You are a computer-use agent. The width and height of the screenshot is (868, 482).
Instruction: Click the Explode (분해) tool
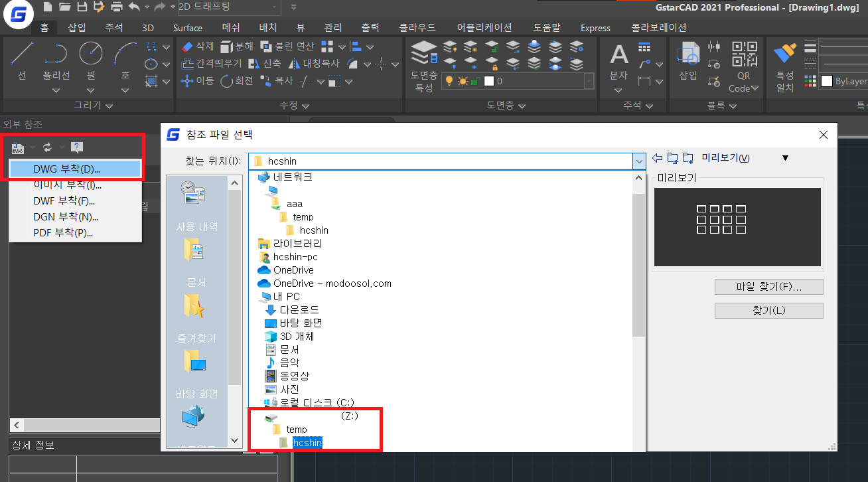pos(236,46)
